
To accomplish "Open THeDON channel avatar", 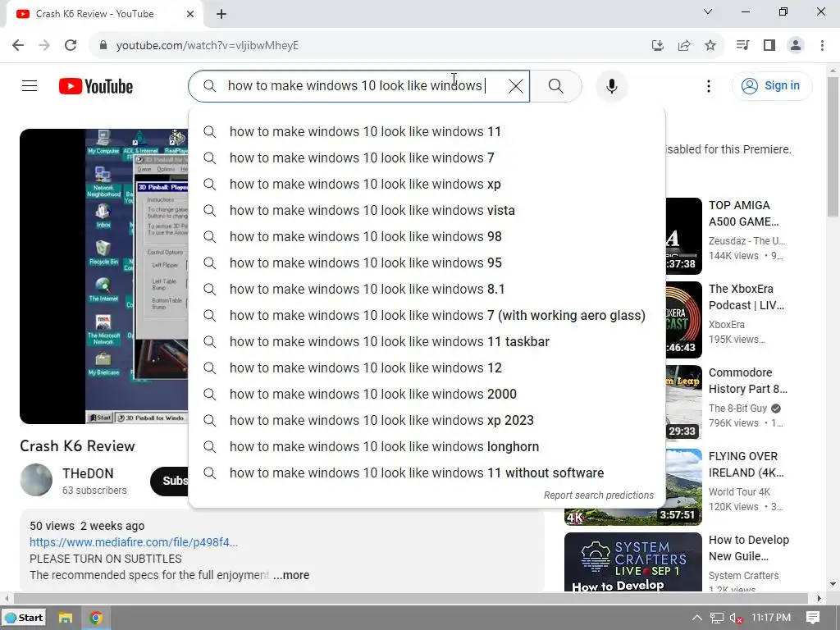I will pos(36,479).
